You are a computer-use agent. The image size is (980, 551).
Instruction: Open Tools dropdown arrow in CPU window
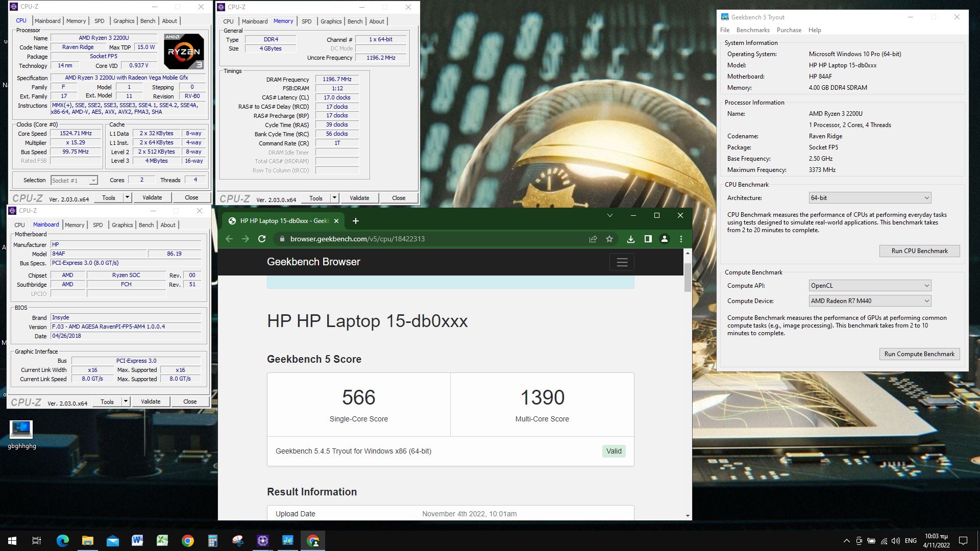127,197
